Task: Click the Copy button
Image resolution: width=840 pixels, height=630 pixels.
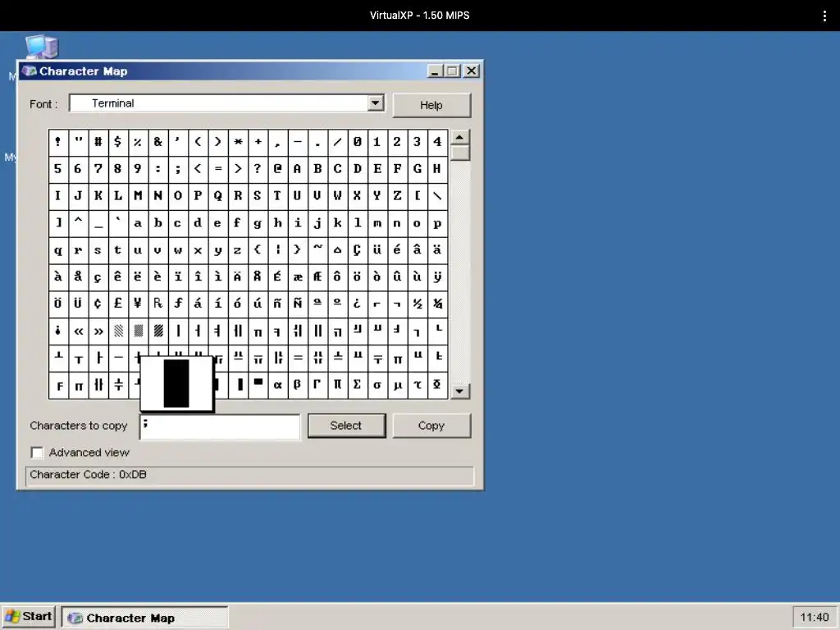Action: pos(431,426)
